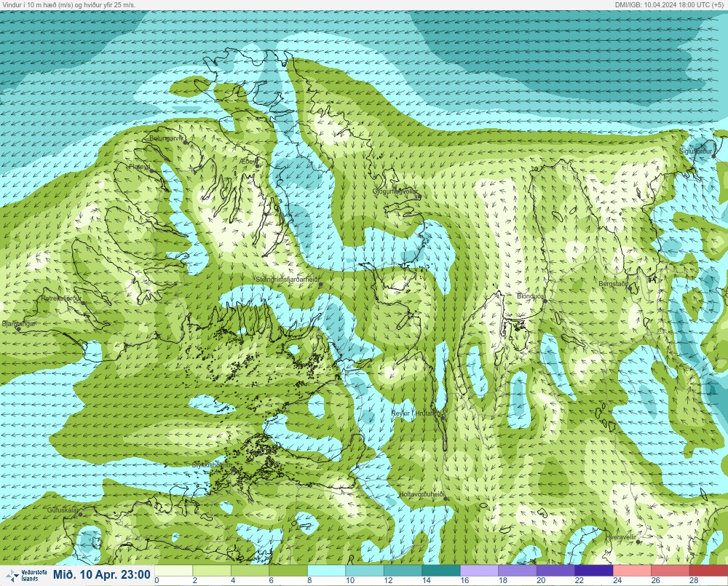Image resolution: width=728 pixels, height=586 pixels.
Task: Select the Æðey station label
Action: [x=248, y=161]
